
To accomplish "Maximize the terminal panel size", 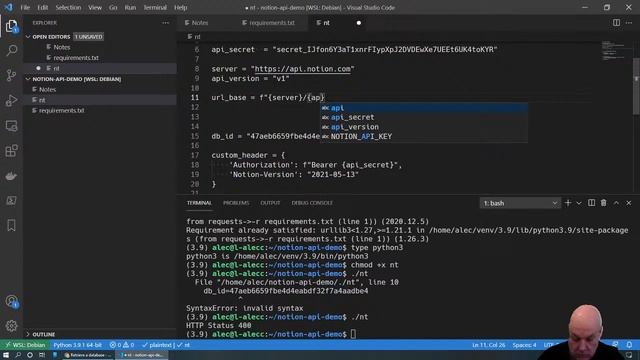I will (x=616, y=203).
